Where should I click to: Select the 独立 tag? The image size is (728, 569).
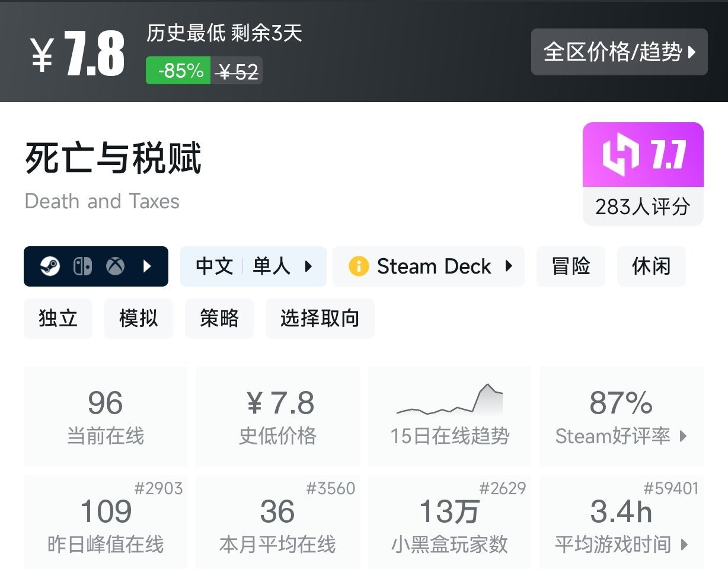(58, 319)
